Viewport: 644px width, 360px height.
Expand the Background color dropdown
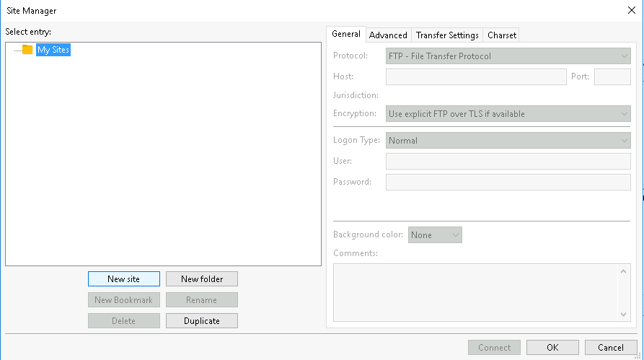(x=435, y=235)
